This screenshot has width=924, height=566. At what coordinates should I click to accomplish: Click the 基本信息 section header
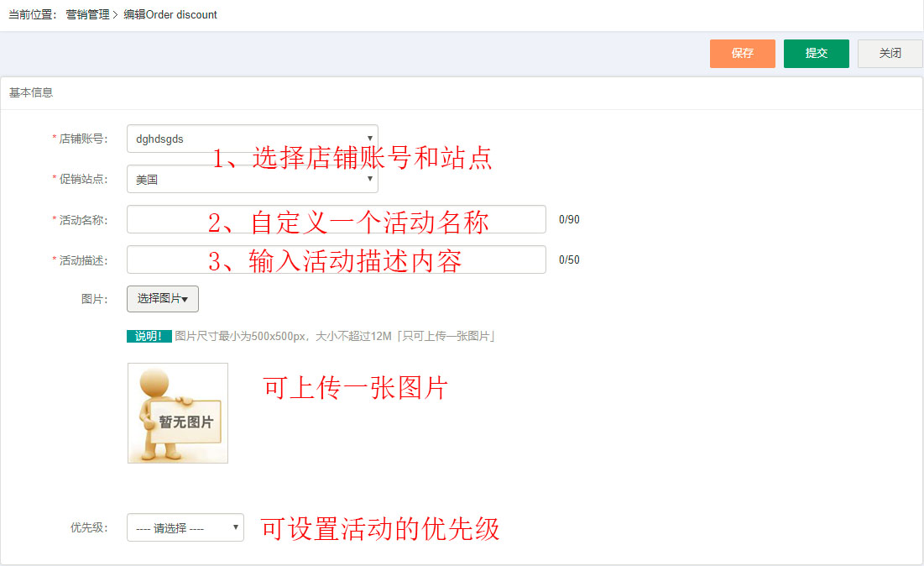31,92
